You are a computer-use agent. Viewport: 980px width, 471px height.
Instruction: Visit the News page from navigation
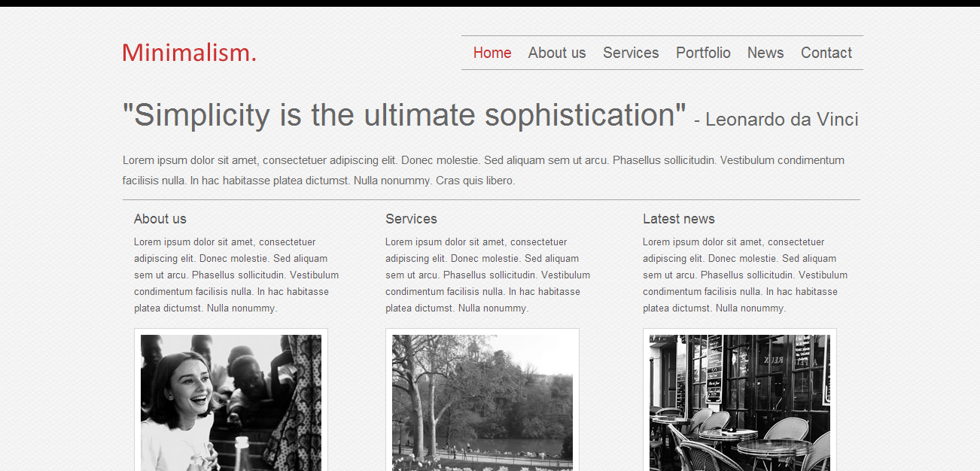(x=765, y=53)
